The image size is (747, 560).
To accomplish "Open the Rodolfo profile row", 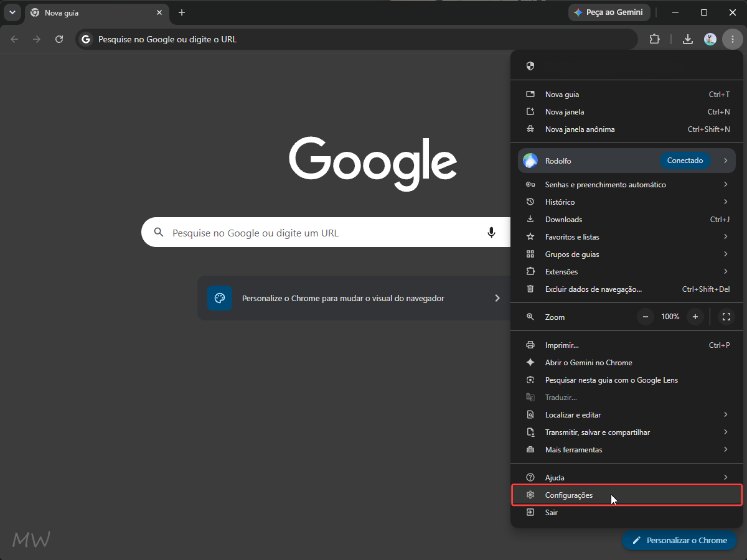I will pos(627,161).
